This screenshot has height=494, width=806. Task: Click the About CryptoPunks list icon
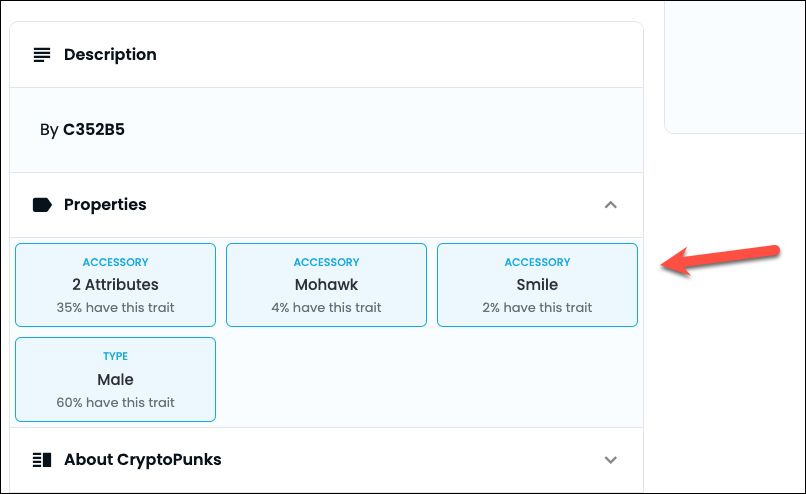pyautogui.click(x=42, y=460)
